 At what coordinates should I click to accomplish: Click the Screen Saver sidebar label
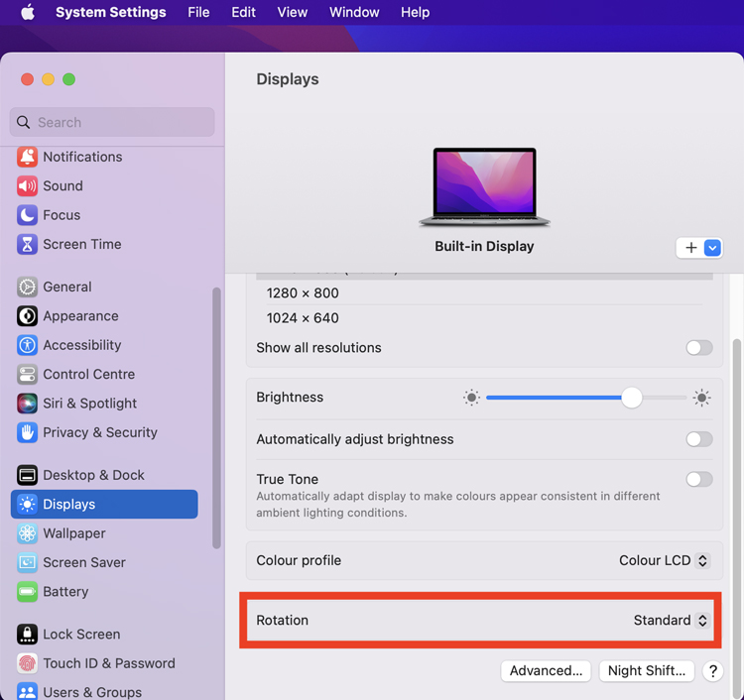[84, 562]
